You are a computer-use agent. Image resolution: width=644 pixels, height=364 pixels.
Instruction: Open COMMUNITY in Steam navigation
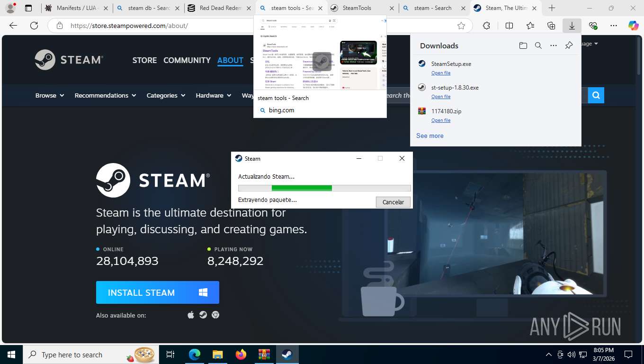[187, 60]
